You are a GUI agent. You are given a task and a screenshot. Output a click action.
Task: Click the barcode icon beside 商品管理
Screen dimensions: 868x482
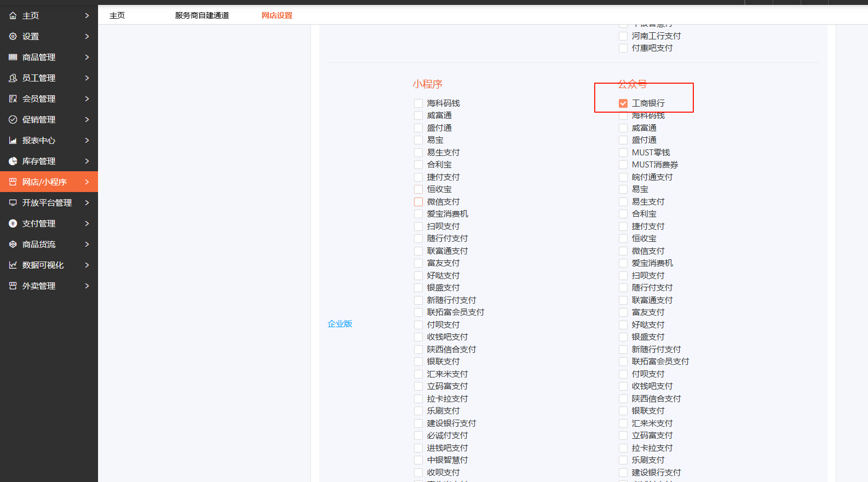[13, 57]
